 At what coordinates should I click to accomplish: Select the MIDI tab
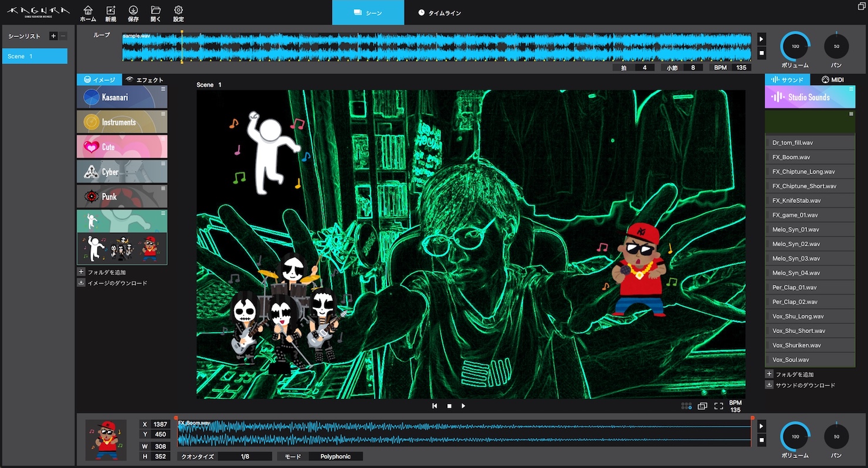(x=833, y=80)
